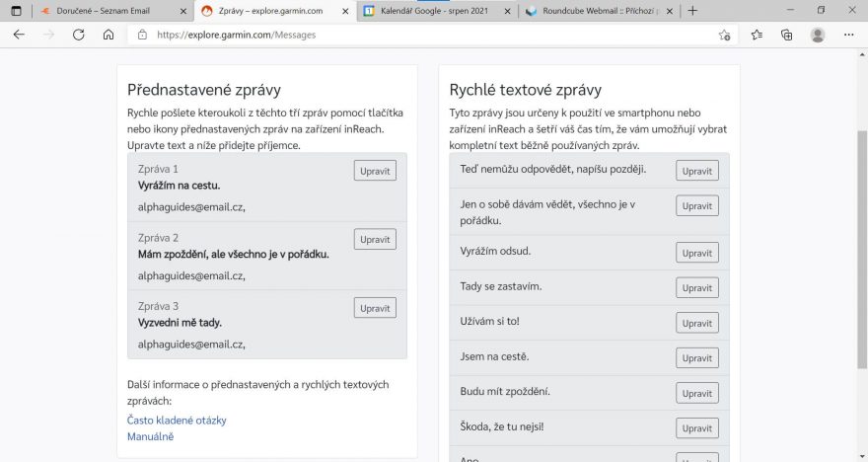This screenshot has width=868, height=462.
Task: Click Upravit next to 'Budu mít zpoždění.'
Action: click(x=697, y=393)
